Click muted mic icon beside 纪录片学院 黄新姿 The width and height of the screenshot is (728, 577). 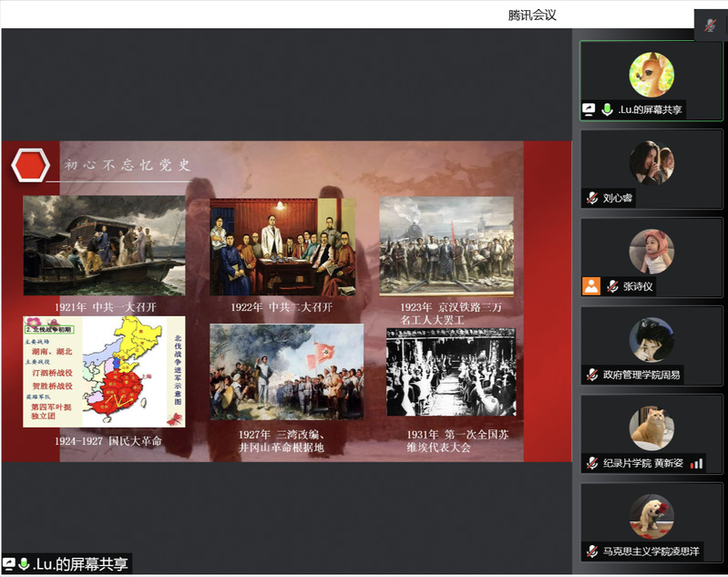(x=592, y=463)
